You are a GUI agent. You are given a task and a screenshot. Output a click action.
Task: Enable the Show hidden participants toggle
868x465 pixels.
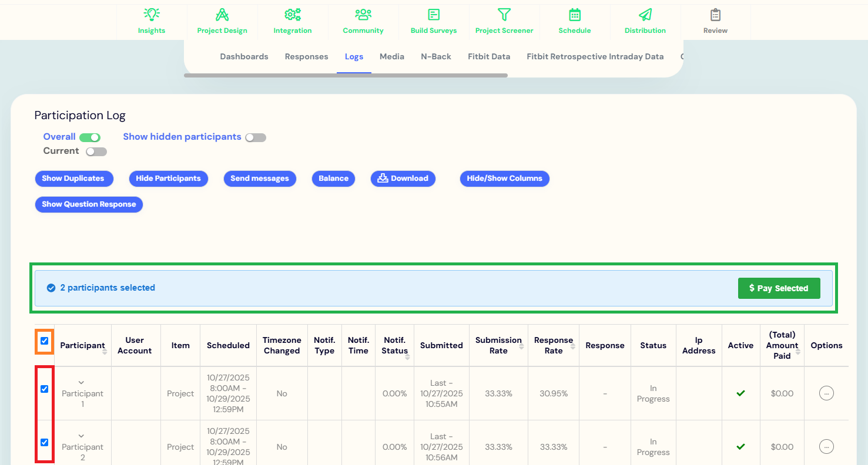[x=256, y=137]
